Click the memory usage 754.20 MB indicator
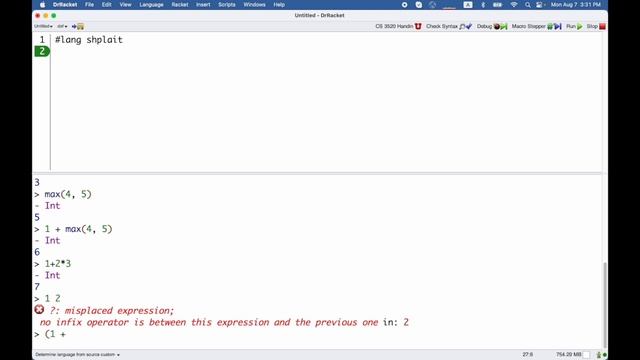This screenshot has width=640, height=360. point(568,354)
